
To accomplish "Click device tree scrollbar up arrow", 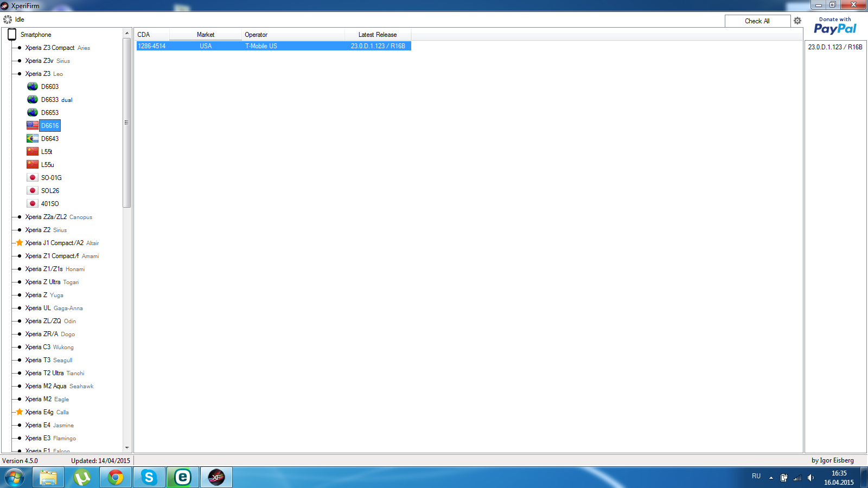I will click(x=127, y=33).
